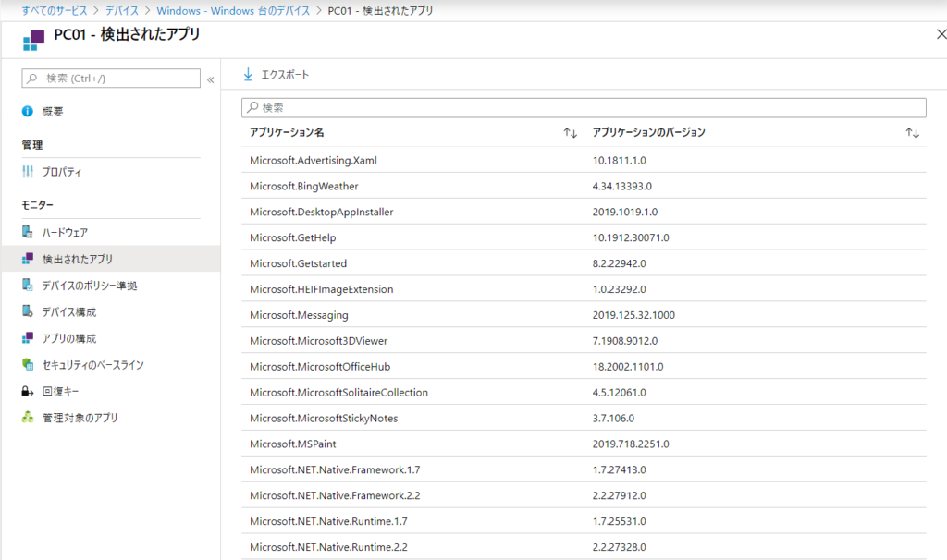Click the アプリケーション名 column header
947x560 pixels.
287,132
